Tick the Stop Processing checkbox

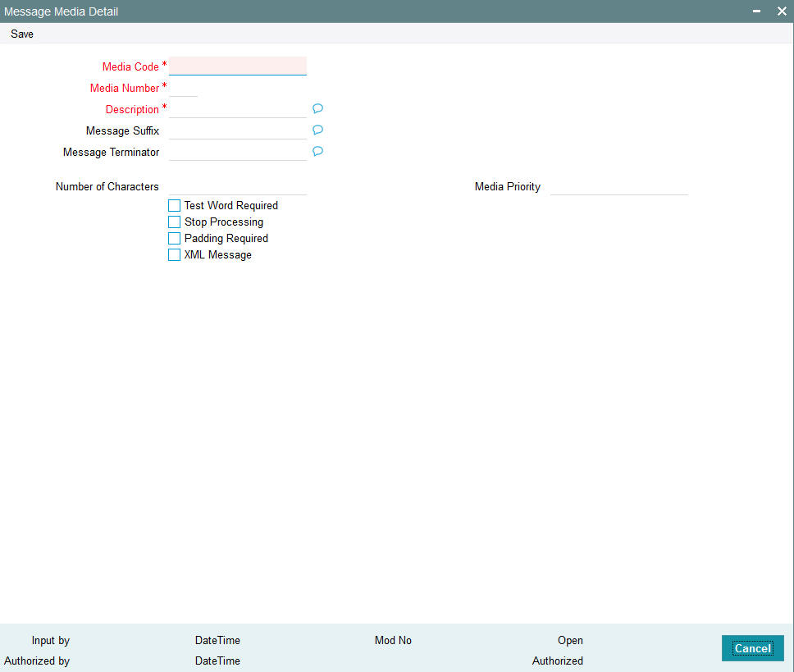click(x=174, y=222)
